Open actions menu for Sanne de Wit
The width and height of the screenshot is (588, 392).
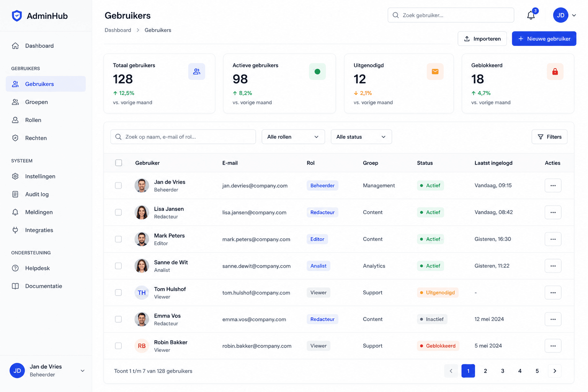553,266
